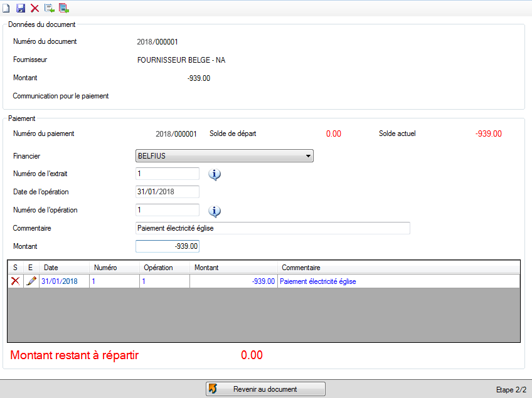Click the E column header
The height and width of the screenshot is (398, 532).
31,268
